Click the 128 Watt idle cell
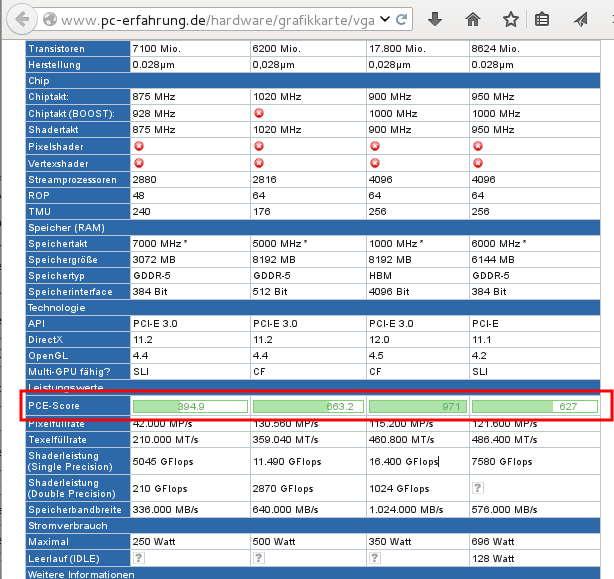Viewport: 614px width, 579px height. point(535,558)
